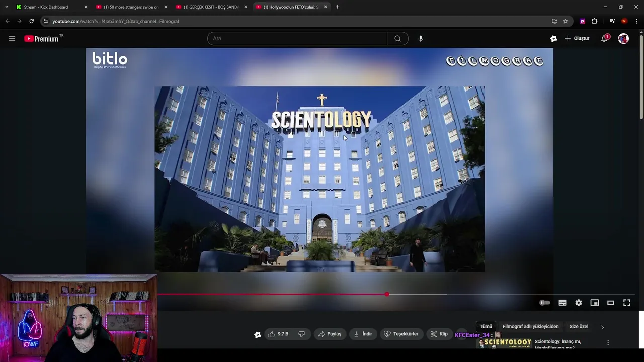Click the Teşekkürler button
The image size is (644, 362).
[x=401, y=334]
